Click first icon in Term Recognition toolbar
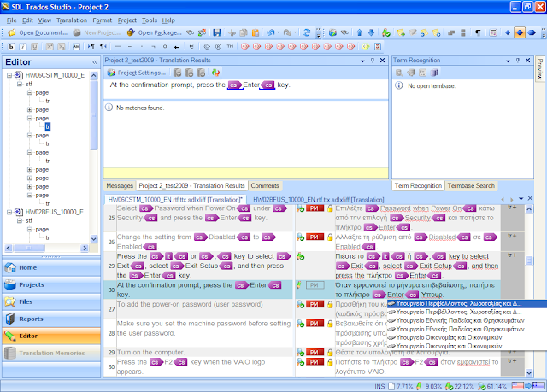The width and height of the screenshot is (547, 392). 399,73
